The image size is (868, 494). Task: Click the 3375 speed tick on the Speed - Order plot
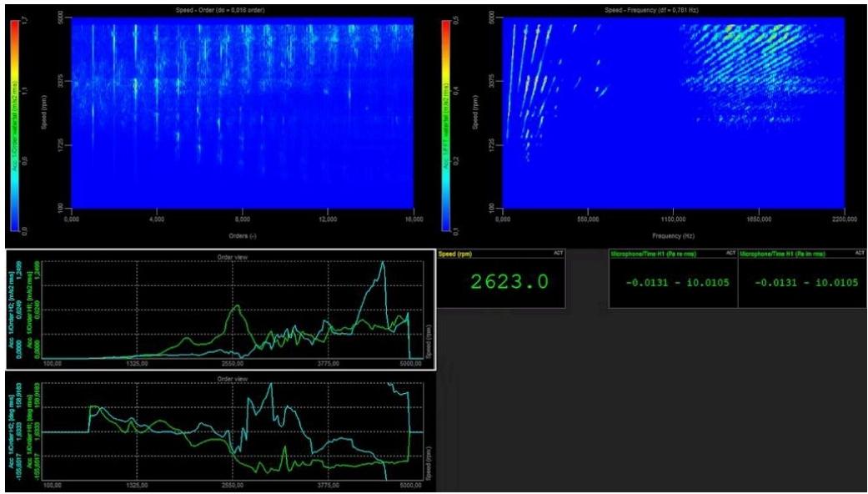[62, 82]
